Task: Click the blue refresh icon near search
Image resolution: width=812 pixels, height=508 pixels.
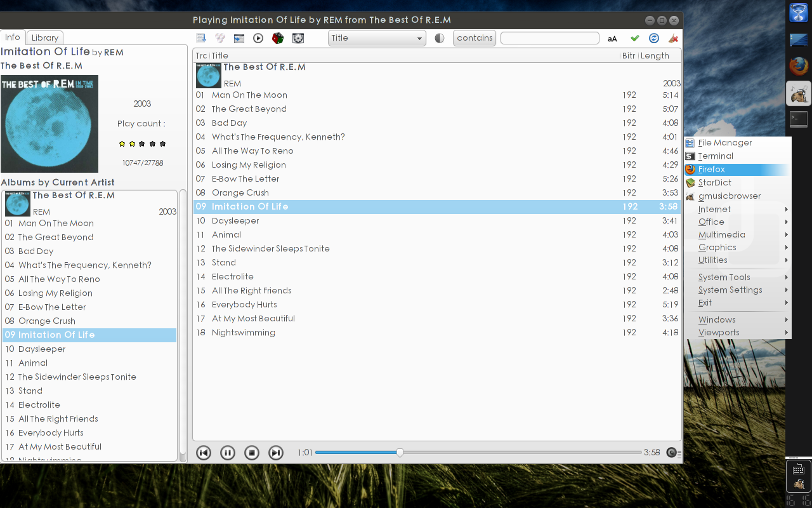Action: click(654, 38)
